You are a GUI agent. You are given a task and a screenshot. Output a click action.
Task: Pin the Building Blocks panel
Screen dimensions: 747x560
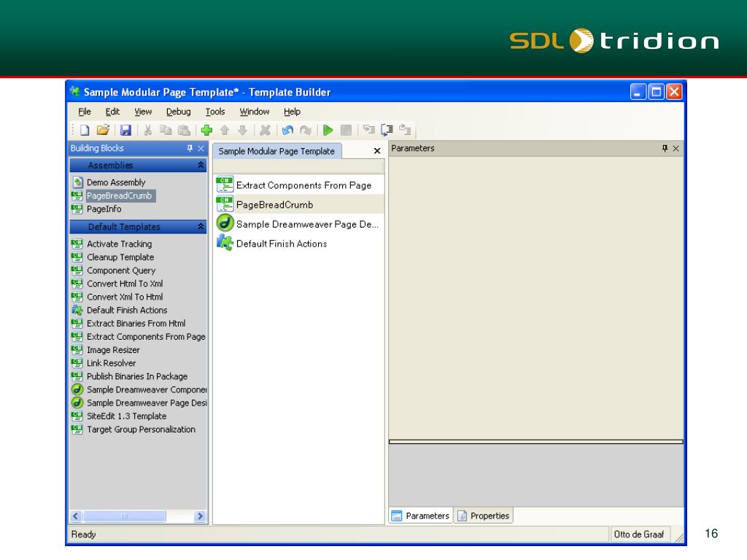click(x=190, y=149)
